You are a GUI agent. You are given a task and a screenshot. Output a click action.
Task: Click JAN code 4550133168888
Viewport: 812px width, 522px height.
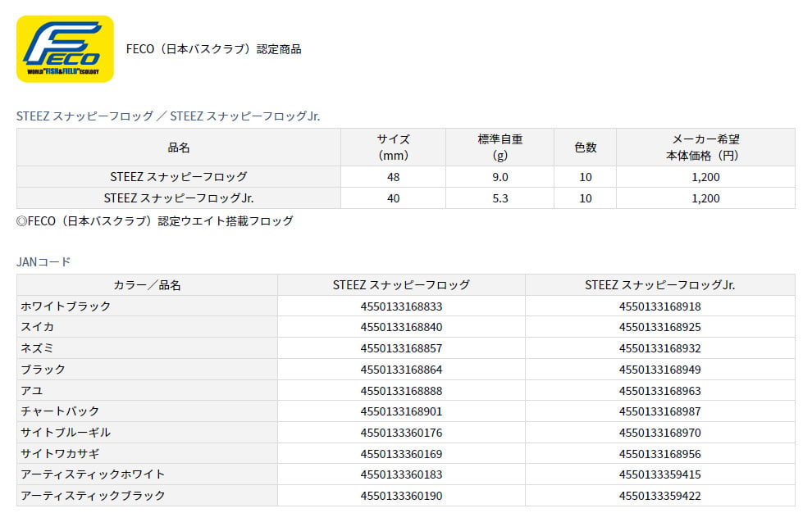click(x=401, y=391)
